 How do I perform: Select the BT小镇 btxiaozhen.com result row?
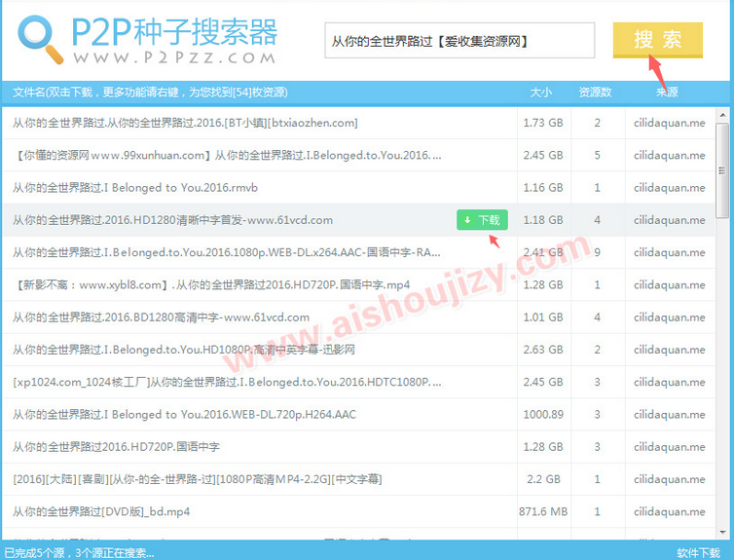click(358, 123)
